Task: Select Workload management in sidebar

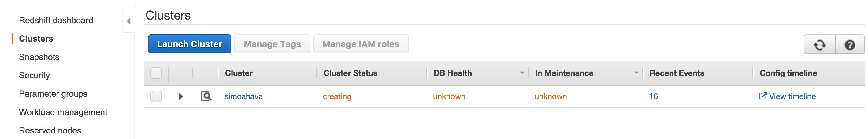Action: 63,112
